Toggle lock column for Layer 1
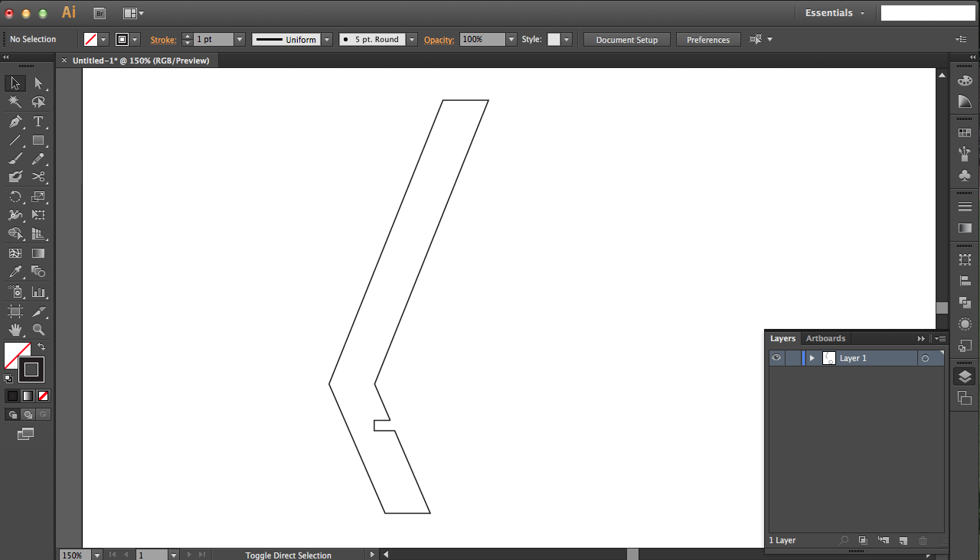Viewport: 980px width, 560px height. (x=792, y=358)
